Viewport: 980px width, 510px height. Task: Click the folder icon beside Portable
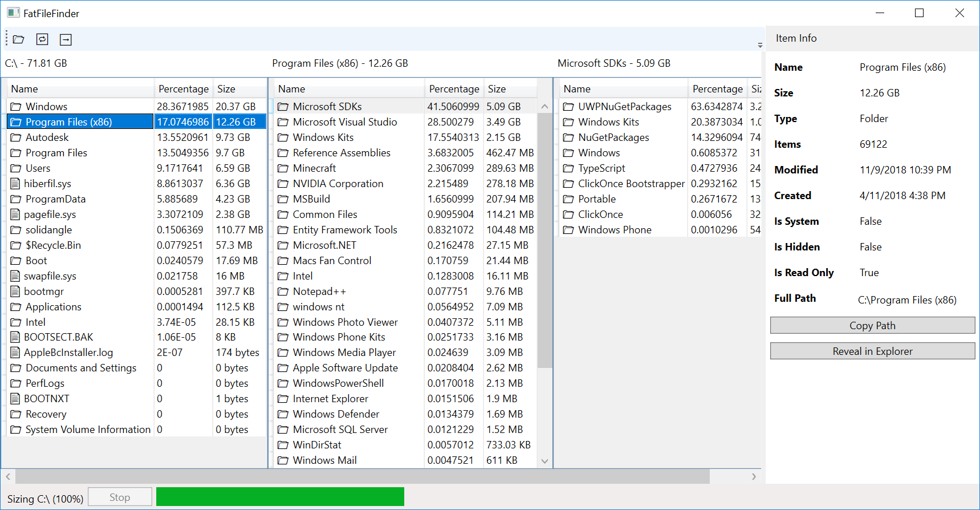pyautogui.click(x=568, y=199)
